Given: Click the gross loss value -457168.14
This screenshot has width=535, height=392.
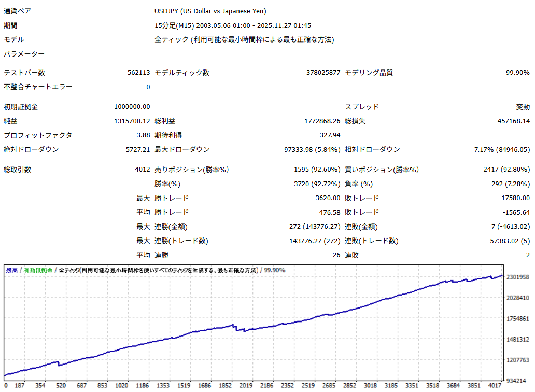Looking at the screenshot, I should pos(512,121).
